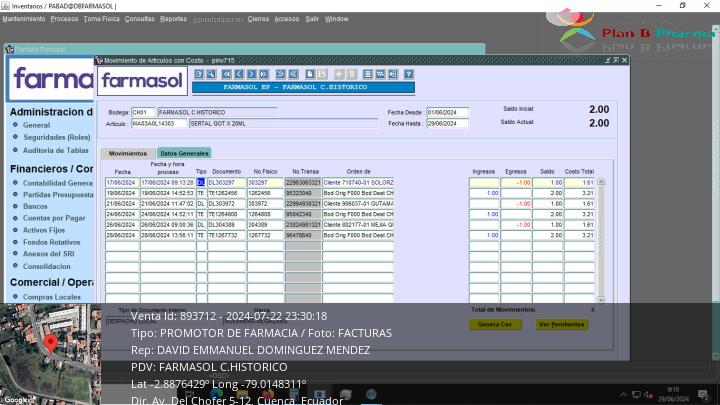Click Orden de cell Cliente 906037-01 GUTAMA
Image resolution: width=720 pixels, height=405 pixels.
[x=358, y=204]
